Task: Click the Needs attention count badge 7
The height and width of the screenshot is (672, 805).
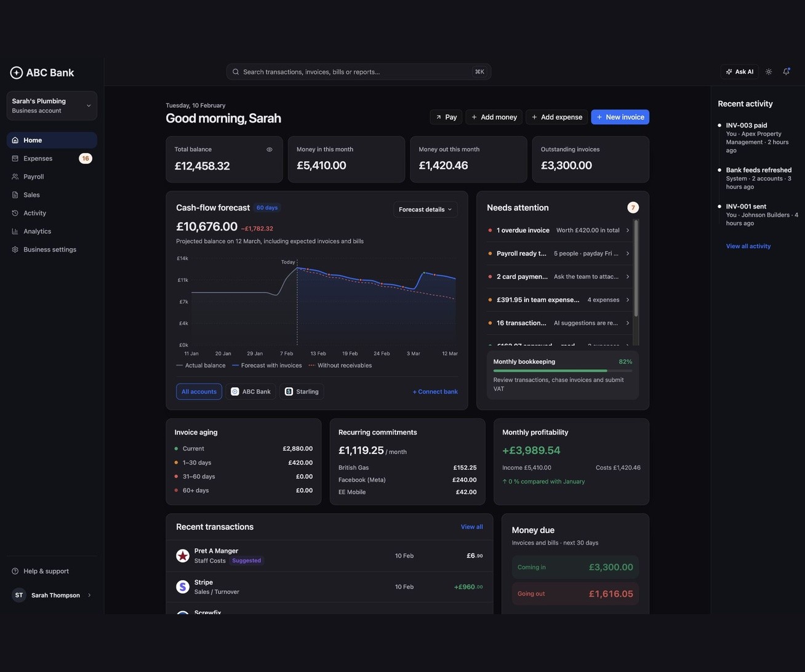Action: pos(633,208)
